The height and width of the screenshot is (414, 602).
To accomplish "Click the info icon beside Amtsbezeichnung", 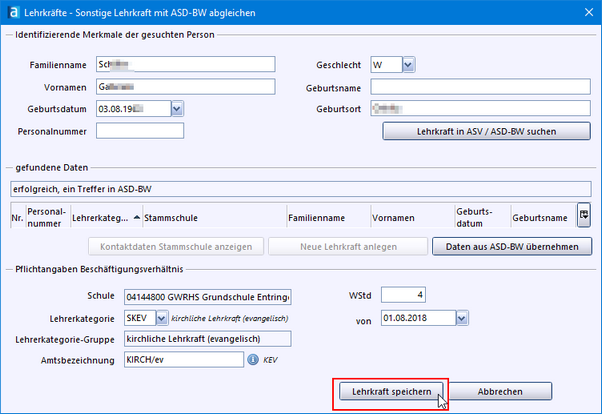I will coord(254,359).
